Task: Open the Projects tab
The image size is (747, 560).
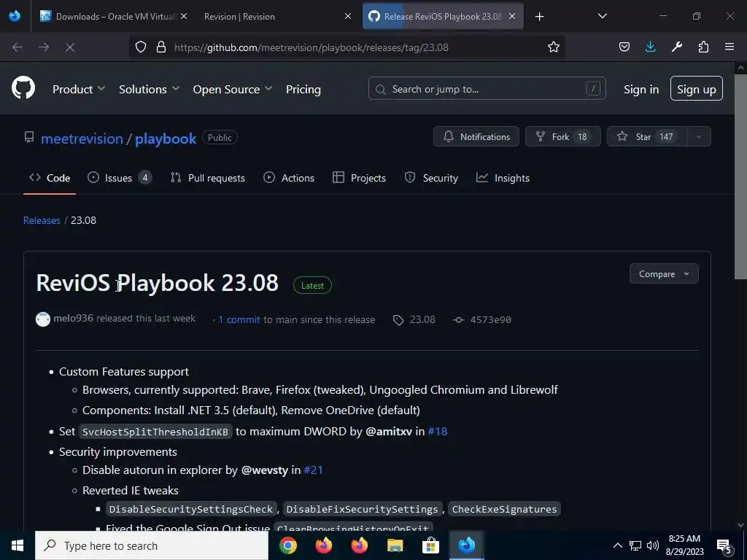Action: pyautogui.click(x=359, y=178)
